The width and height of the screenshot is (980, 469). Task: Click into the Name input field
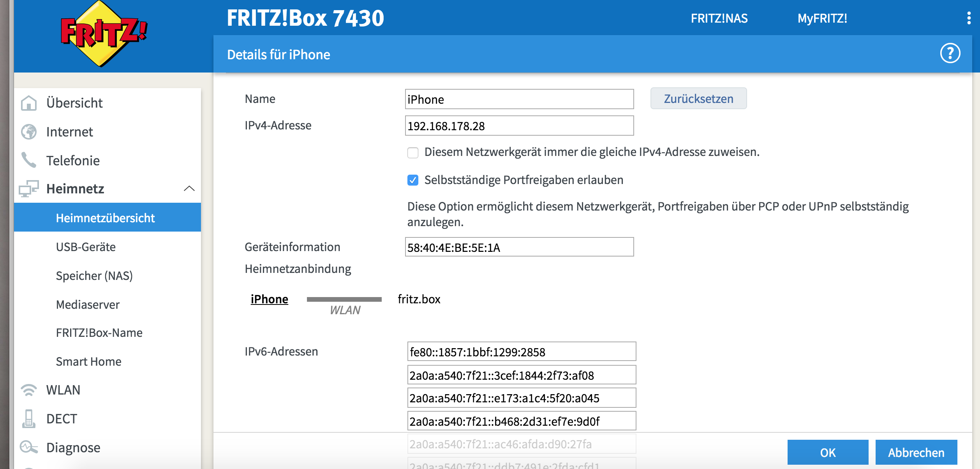pos(519,99)
